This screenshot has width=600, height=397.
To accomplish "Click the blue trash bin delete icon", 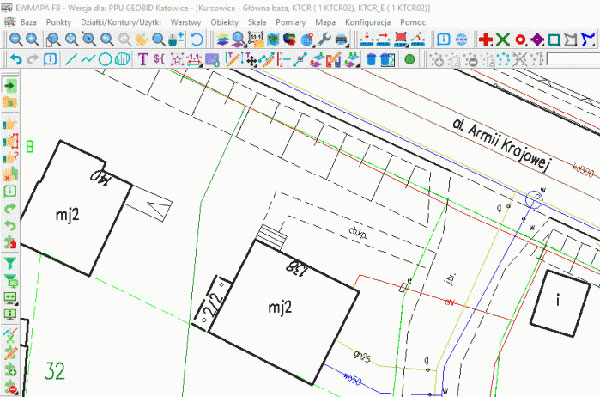I will coord(371,59).
